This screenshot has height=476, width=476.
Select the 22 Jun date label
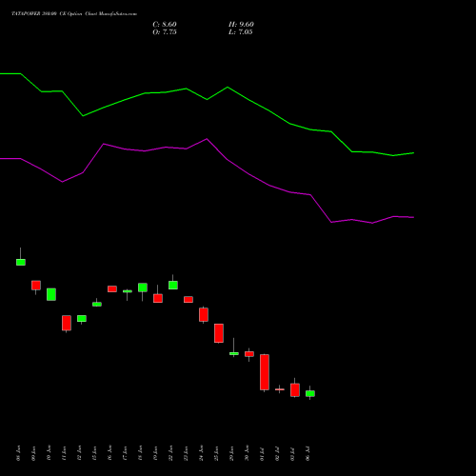(170, 453)
